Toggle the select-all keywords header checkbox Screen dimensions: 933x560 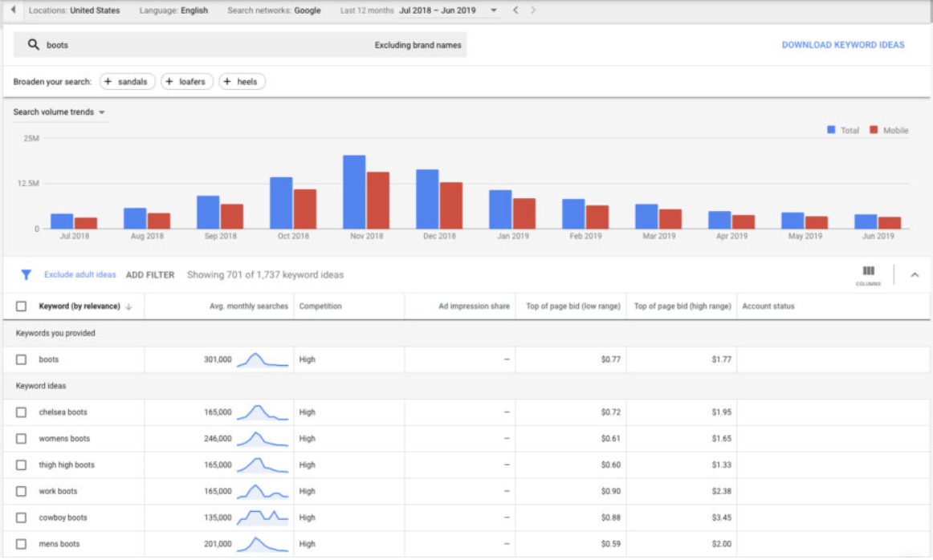[x=22, y=306]
